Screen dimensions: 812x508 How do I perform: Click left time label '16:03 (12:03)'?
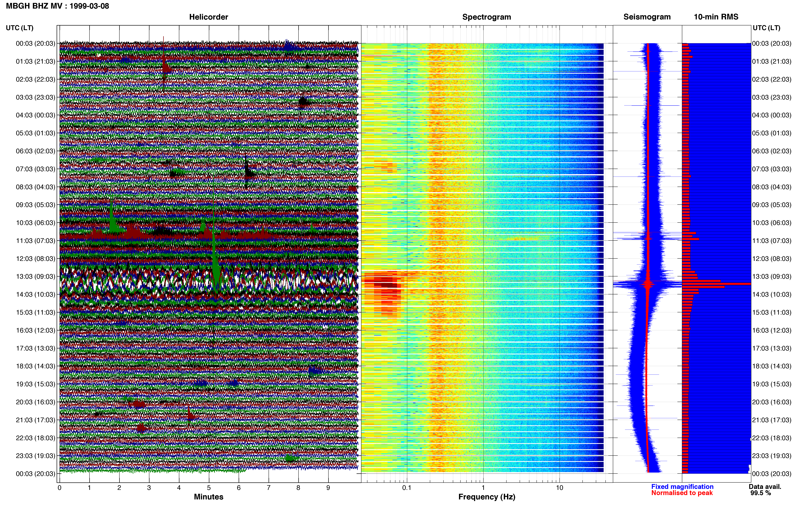pos(35,330)
